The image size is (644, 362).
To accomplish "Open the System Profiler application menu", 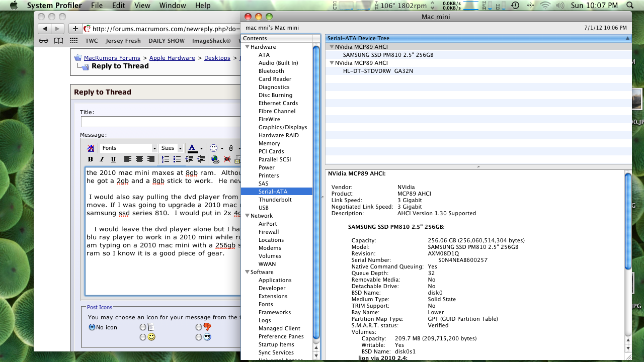I will tap(54, 6).
